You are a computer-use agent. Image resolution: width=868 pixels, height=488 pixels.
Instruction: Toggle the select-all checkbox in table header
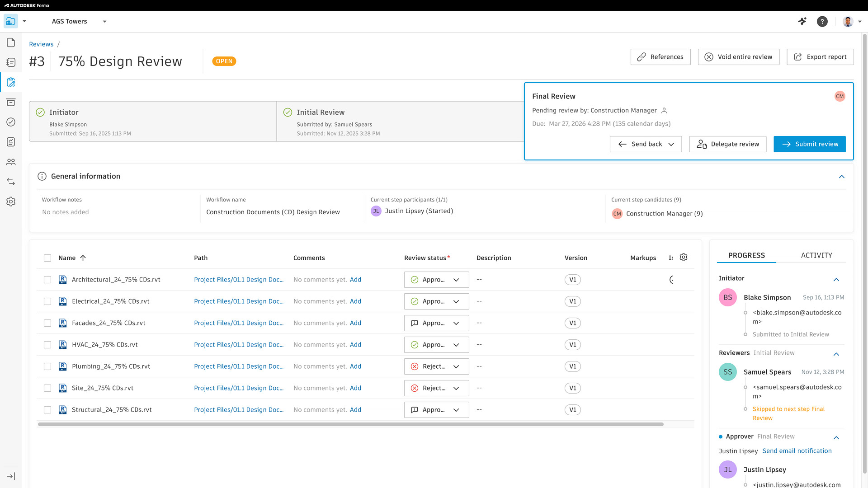[47, 258]
